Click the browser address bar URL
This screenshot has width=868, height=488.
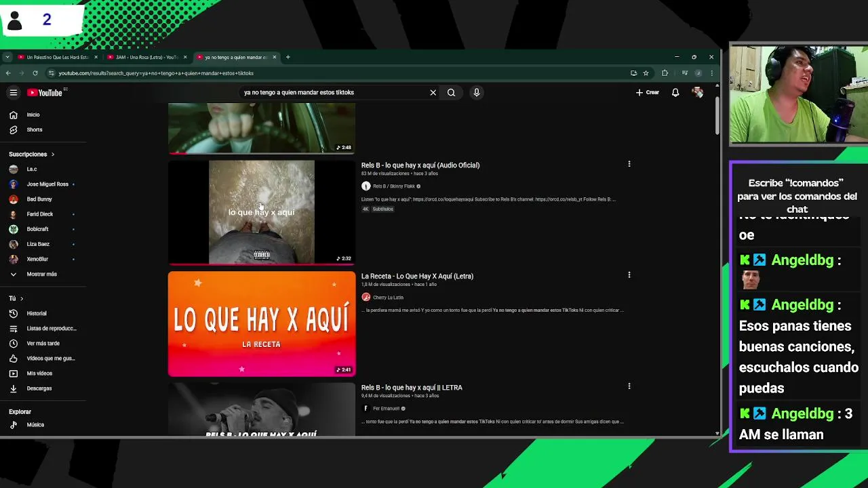click(156, 73)
